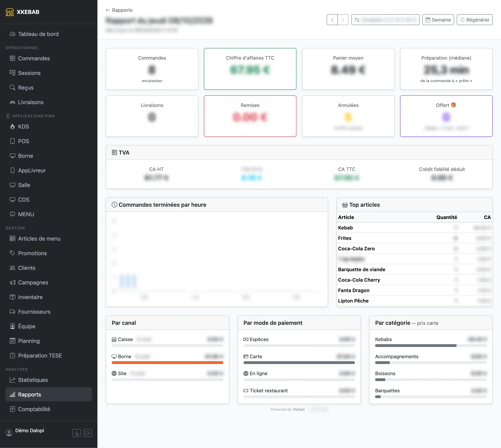The image size is (501, 448).
Task: Switch to Semaine view
Action: [438, 20]
